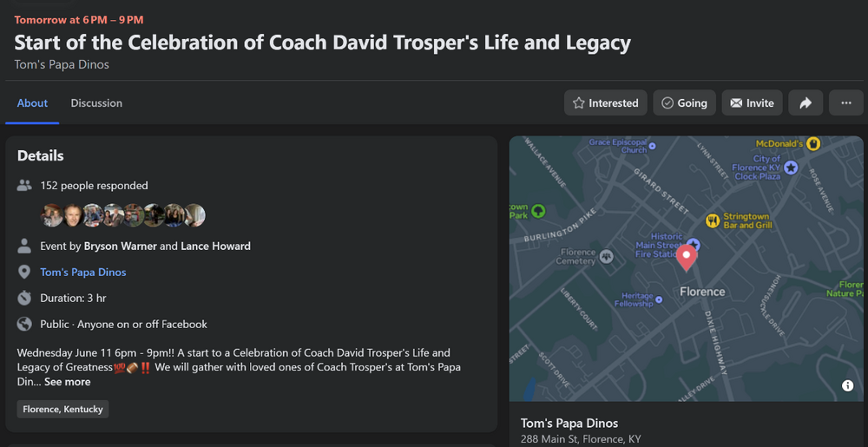Expand description with See more
The image size is (868, 447).
68,382
